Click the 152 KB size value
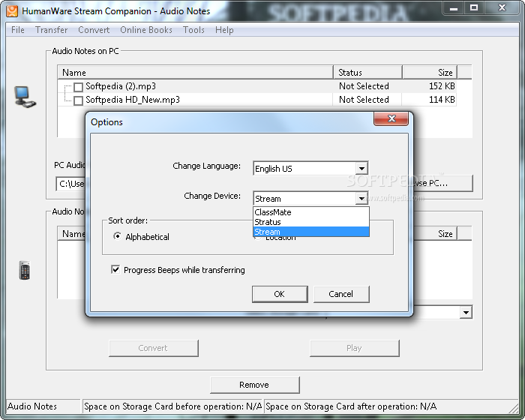Screen dimensions: 525x420 click(442, 86)
